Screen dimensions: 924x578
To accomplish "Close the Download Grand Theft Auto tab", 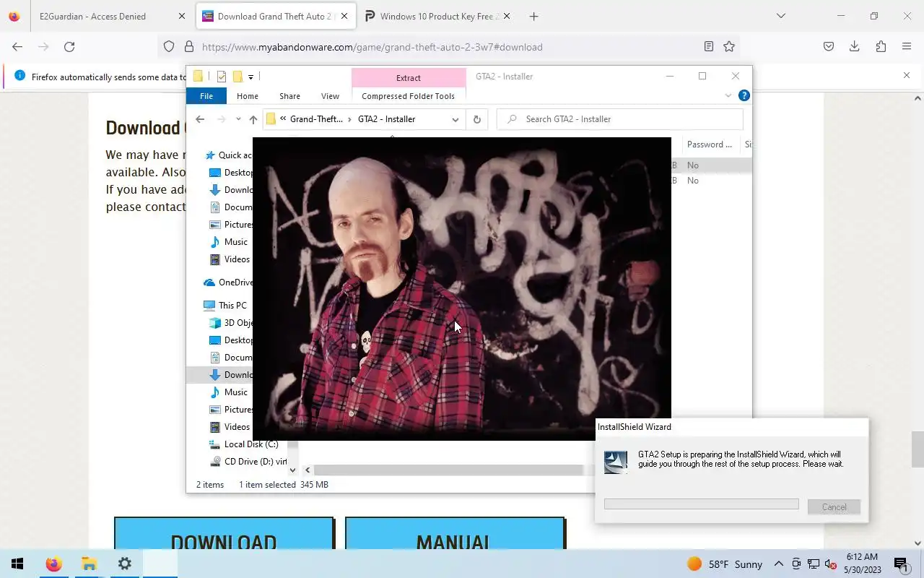I will click(344, 16).
